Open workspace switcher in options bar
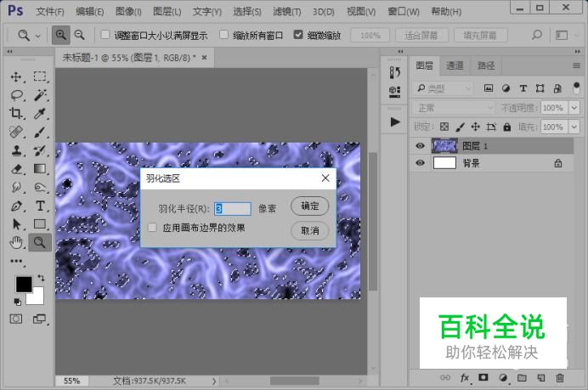 [x=562, y=35]
